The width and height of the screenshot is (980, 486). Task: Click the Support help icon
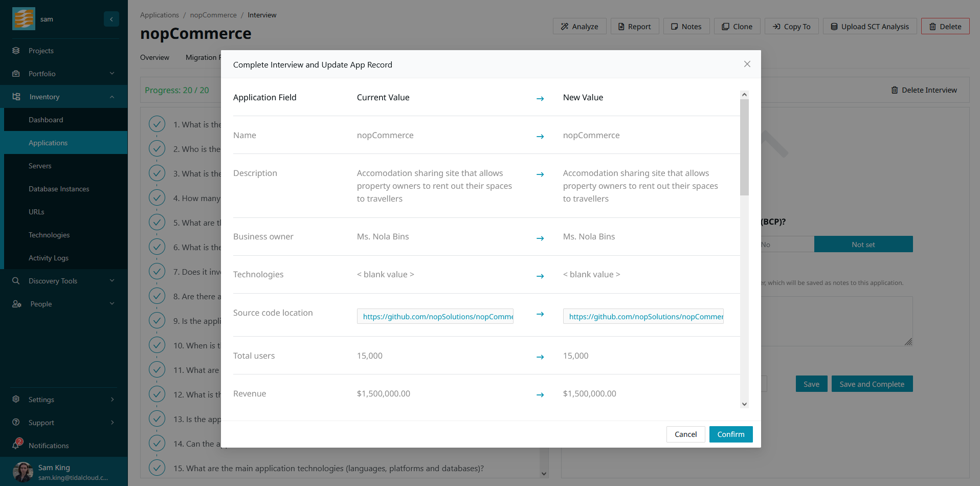tap(16, 423)
